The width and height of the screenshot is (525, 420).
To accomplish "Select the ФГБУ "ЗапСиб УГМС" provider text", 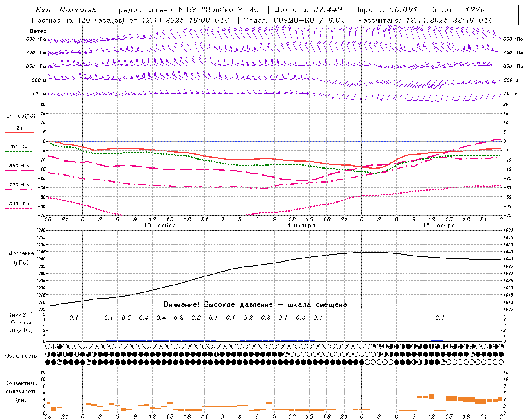I will [220, 10].
